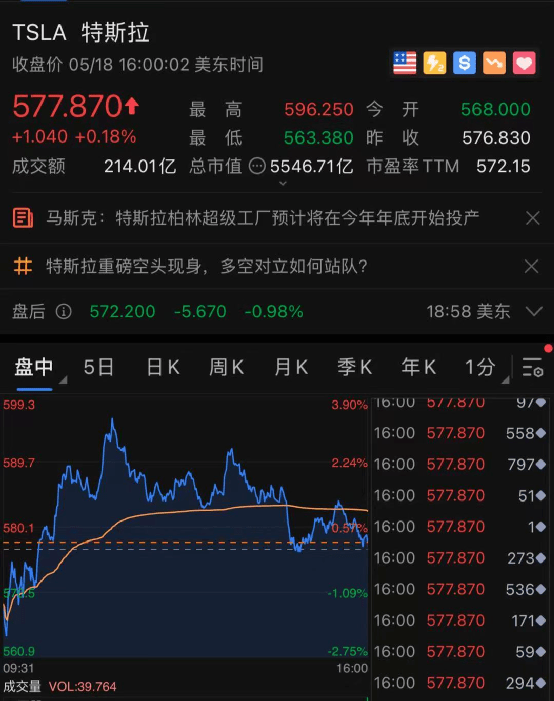Tap the +1.040 +0.18% change value
The height and width of the screenshot is (701, 554).
[x=74, y=137]
